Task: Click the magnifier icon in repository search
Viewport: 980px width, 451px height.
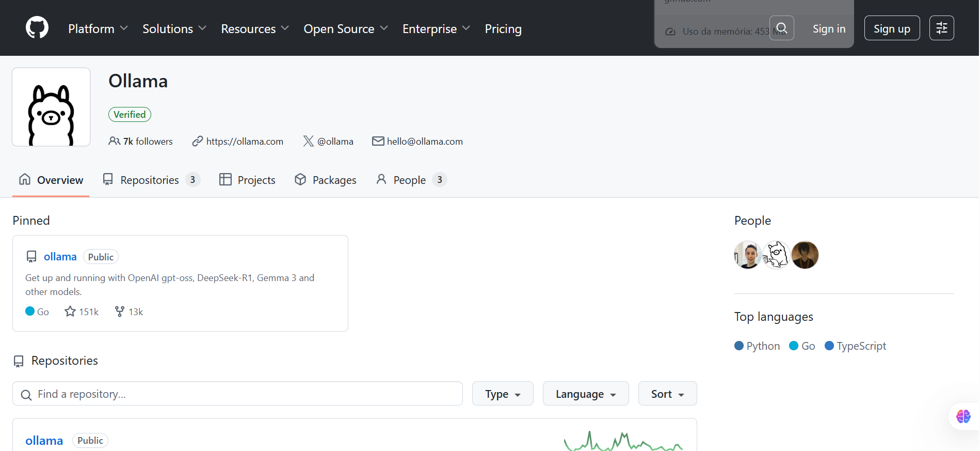Action: [26, 395]
